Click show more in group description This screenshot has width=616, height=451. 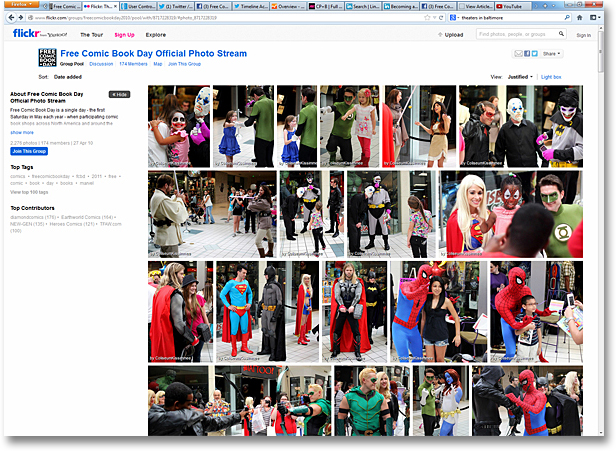click(22, 133)
